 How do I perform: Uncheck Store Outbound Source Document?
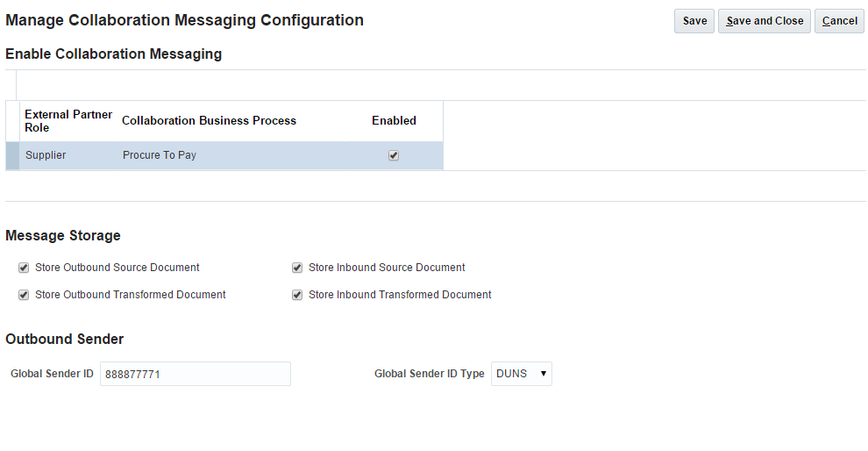tap(24, 268)
